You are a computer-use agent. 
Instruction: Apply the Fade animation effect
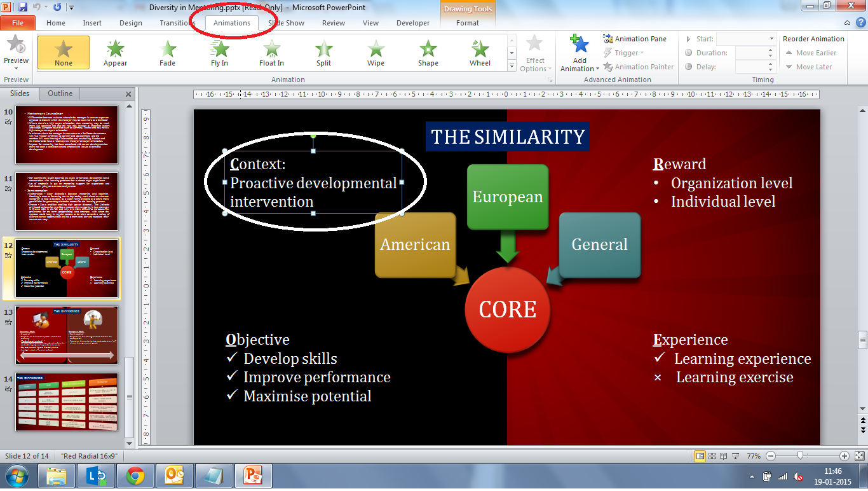(167, 52)
